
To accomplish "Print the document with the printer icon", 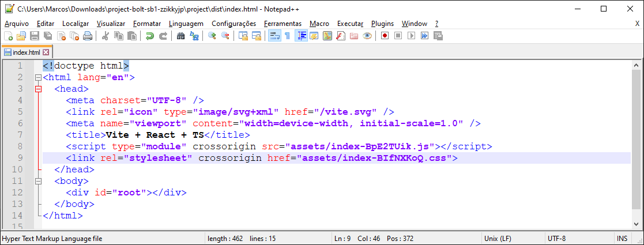I will (x=88, y=36).
